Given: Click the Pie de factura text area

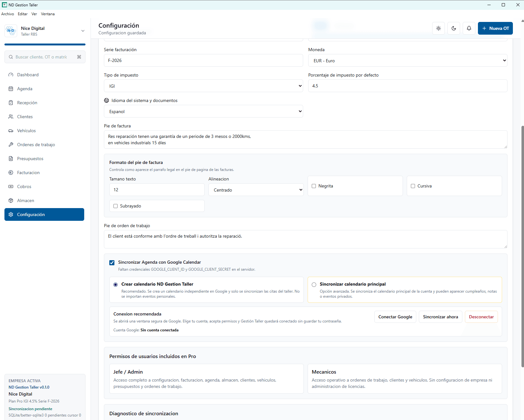Looking at the screenshot, I should coord(306,139).
